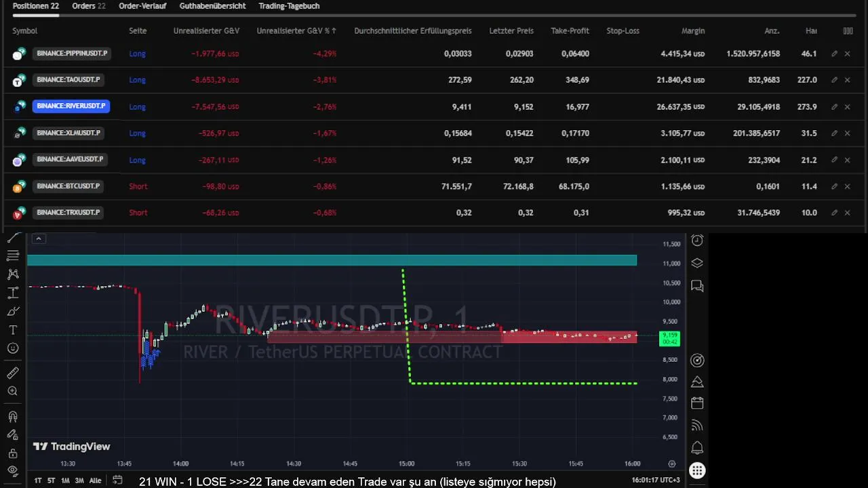Open the target hotlists icon in right sidebar
The height and width of the screenshot is (488, 868).
[697, 361]
